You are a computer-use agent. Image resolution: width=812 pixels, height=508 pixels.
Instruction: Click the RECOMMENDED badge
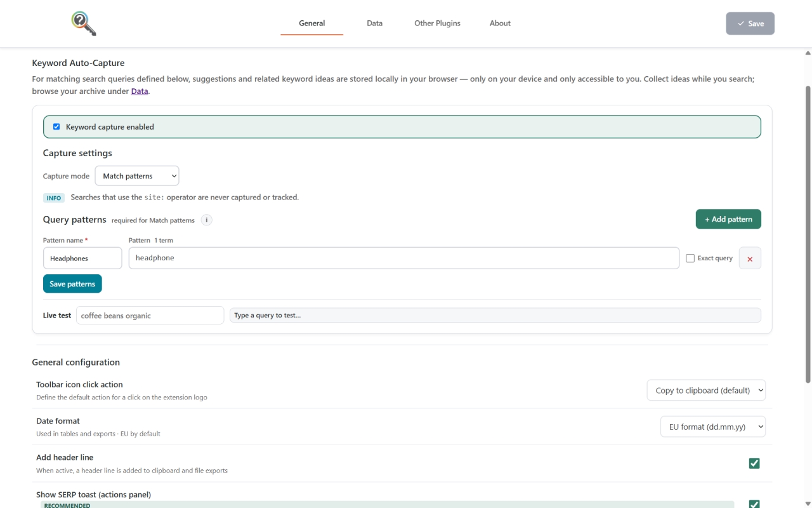point(67,505)
